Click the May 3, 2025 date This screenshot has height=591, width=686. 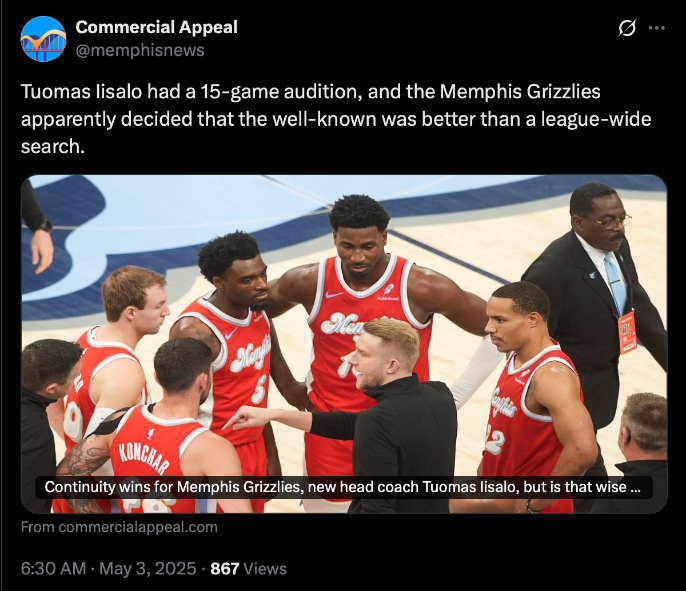coord(148,568)
